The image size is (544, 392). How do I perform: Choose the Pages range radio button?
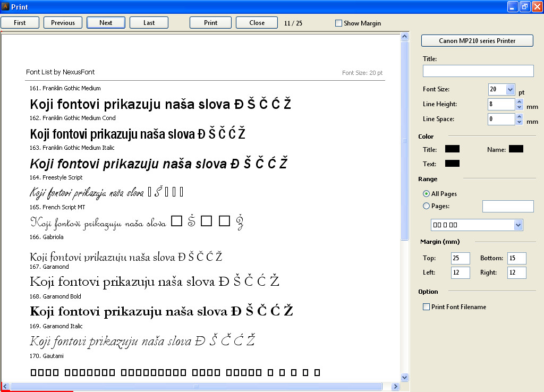click(x=426, y=206)
